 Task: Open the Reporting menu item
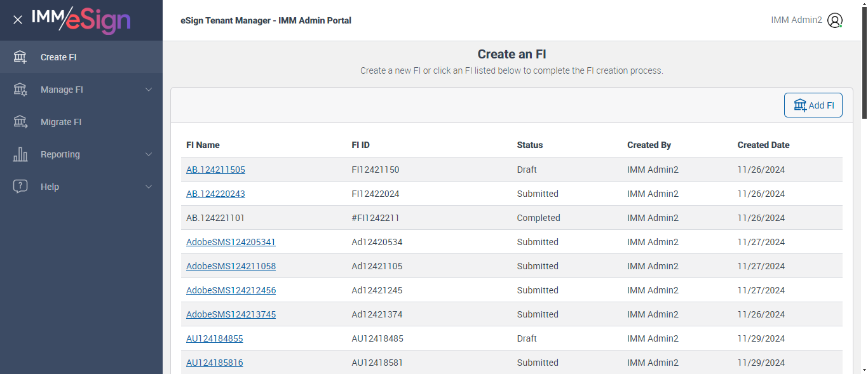[x=81, y=154]
